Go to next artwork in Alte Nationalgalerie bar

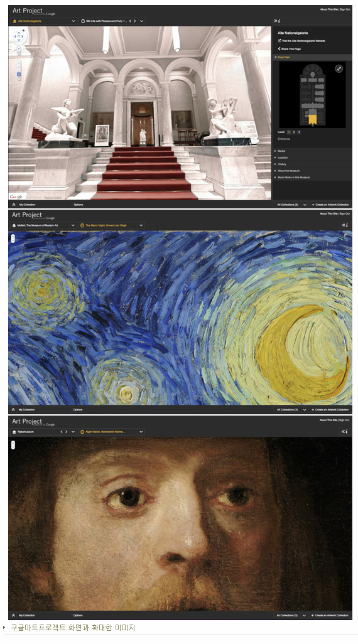point(135,21)
